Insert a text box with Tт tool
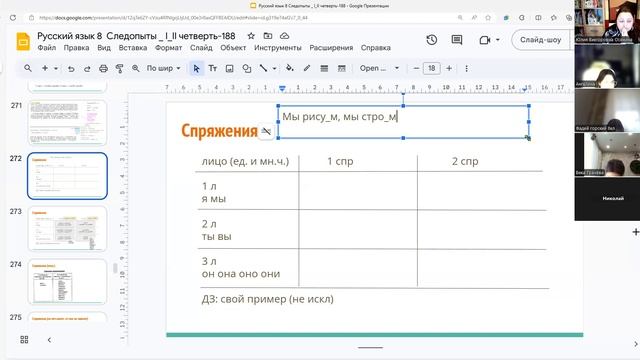 click(213, 68)
